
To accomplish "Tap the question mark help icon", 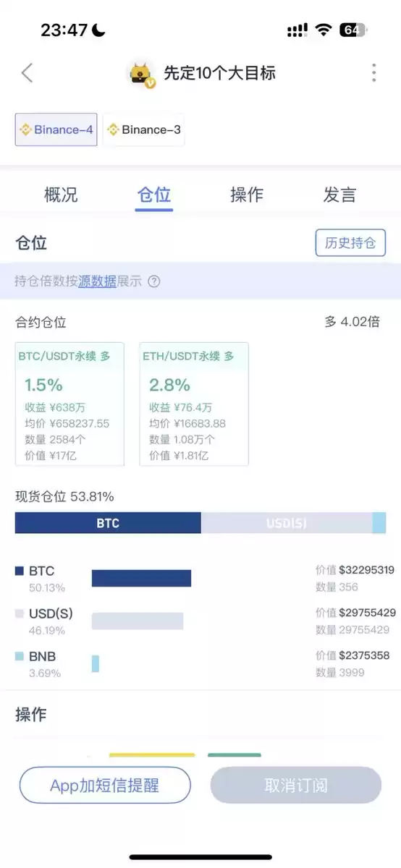I will coord(153,281).
